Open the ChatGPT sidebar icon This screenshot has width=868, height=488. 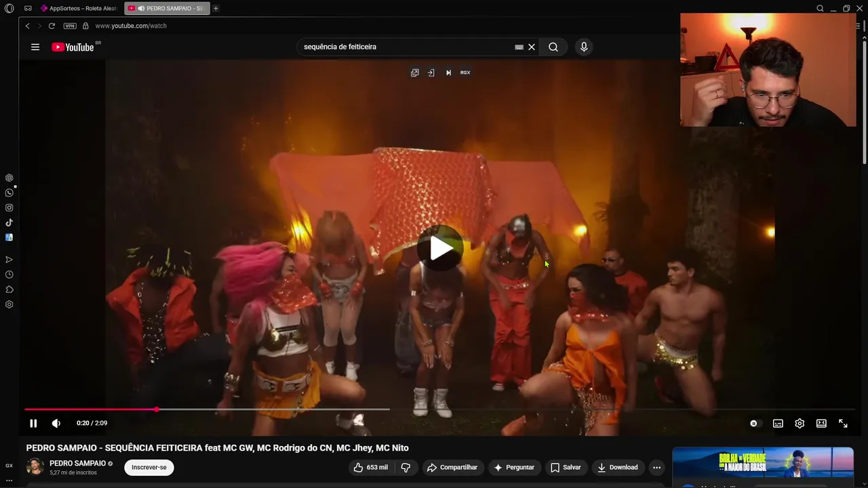coord(9,178)
